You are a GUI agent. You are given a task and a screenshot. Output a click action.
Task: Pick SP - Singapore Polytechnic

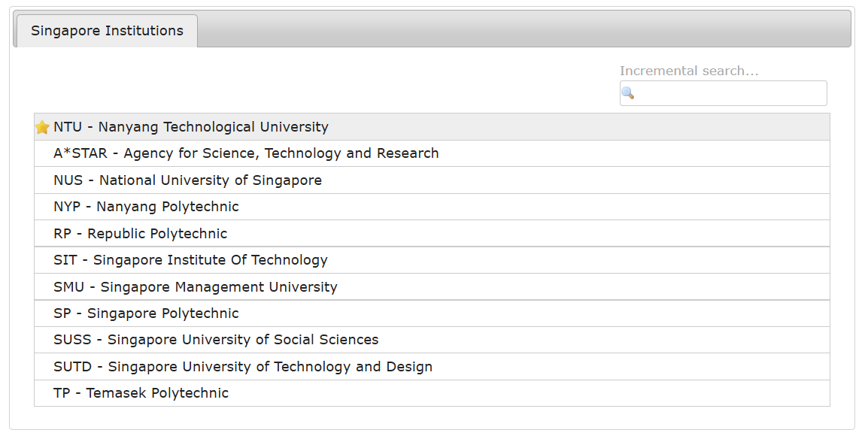(146, 313)
